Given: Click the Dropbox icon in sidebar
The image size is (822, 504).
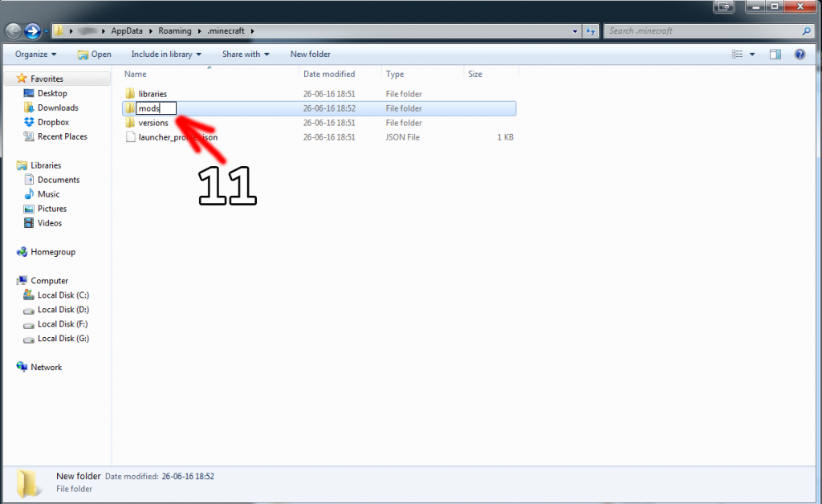Looking at the screenshot, I should coord(29,122).
